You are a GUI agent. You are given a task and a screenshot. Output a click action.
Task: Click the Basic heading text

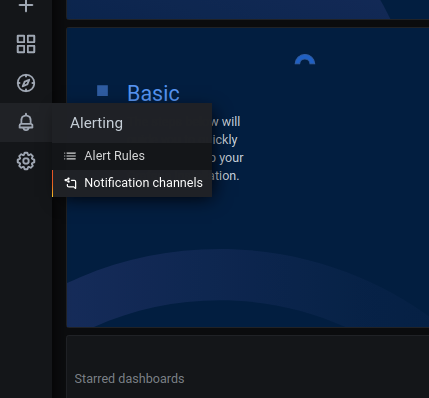[x=153, y=93]
